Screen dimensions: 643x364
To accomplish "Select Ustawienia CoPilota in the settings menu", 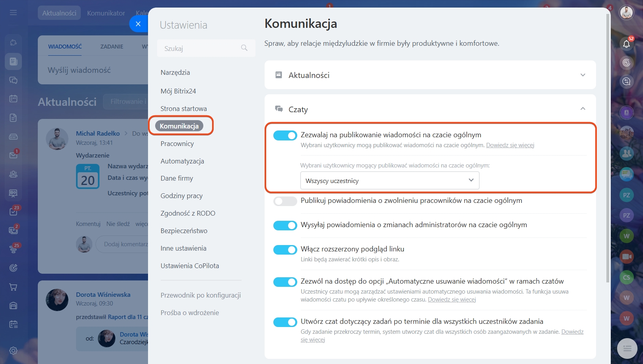I will (x=190, y=266).
